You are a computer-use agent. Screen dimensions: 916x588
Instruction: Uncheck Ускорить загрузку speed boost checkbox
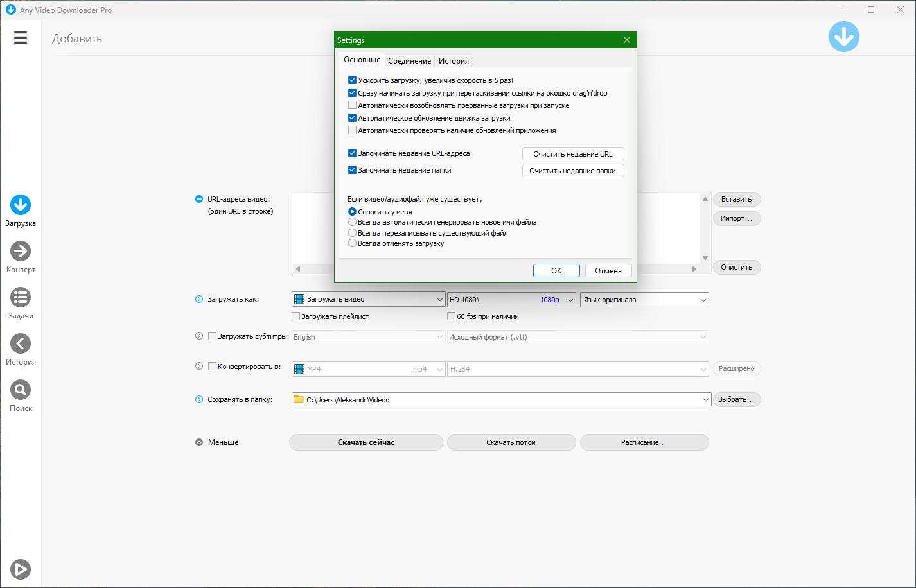pyautogui.click(x=352, y=80)
